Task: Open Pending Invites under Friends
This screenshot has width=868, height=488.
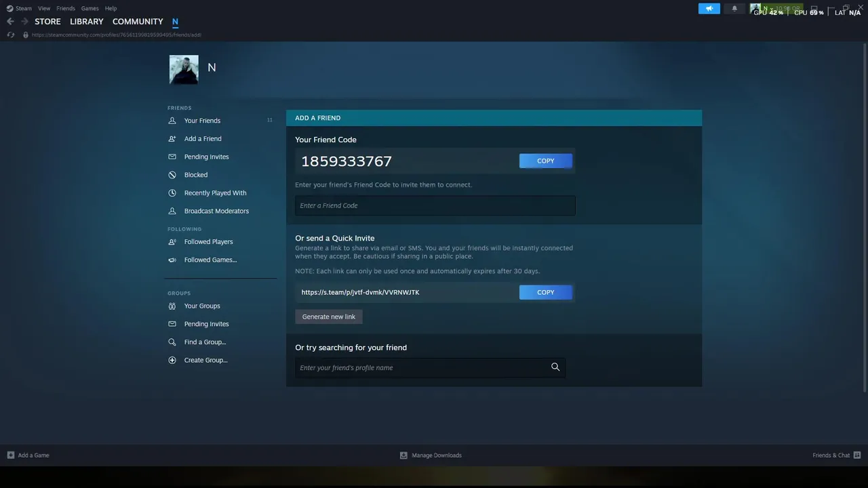Action: coord(206,157)
